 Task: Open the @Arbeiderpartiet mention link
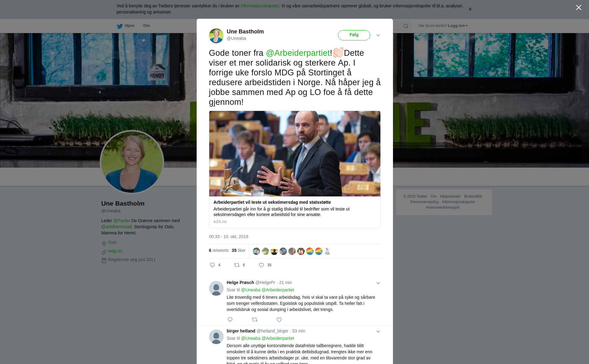click(298, 53)
